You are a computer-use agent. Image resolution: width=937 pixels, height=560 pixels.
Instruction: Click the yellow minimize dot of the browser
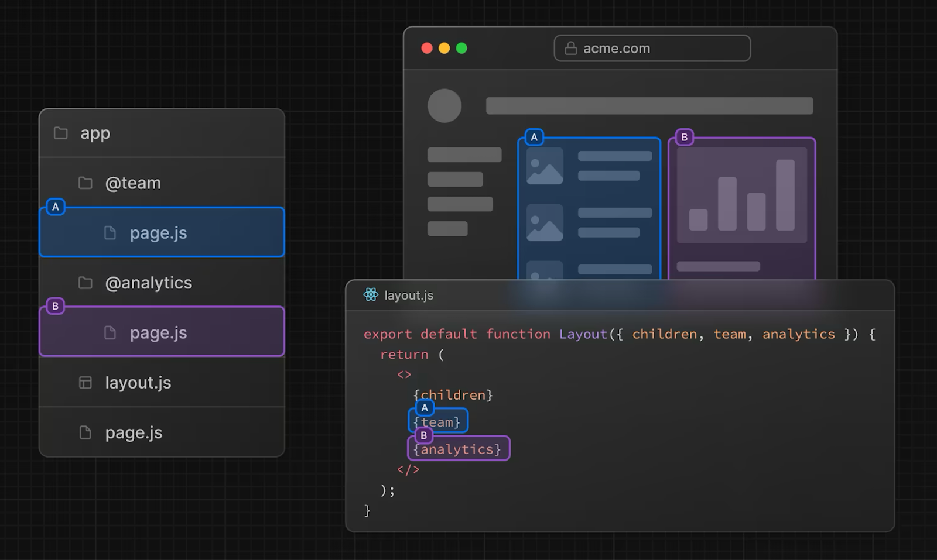tap(444, 48)
